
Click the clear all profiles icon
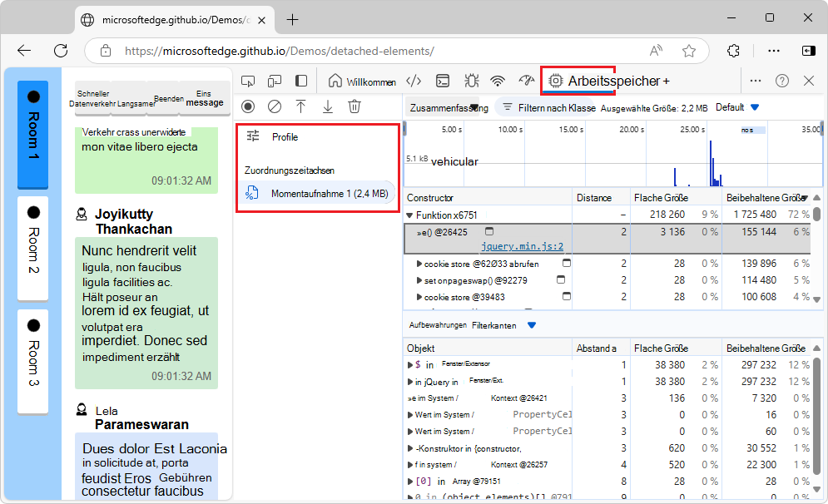pyautogui.click(x=275, y=106)
